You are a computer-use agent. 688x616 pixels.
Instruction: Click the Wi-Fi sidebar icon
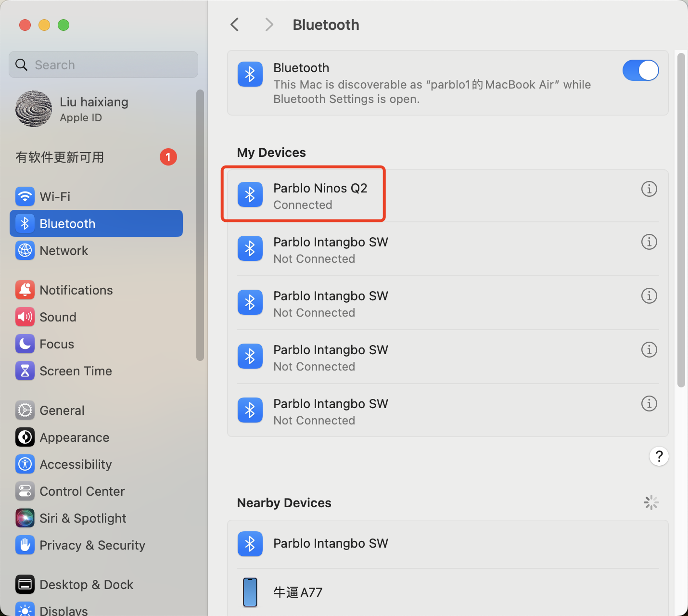tap(25, 196)
